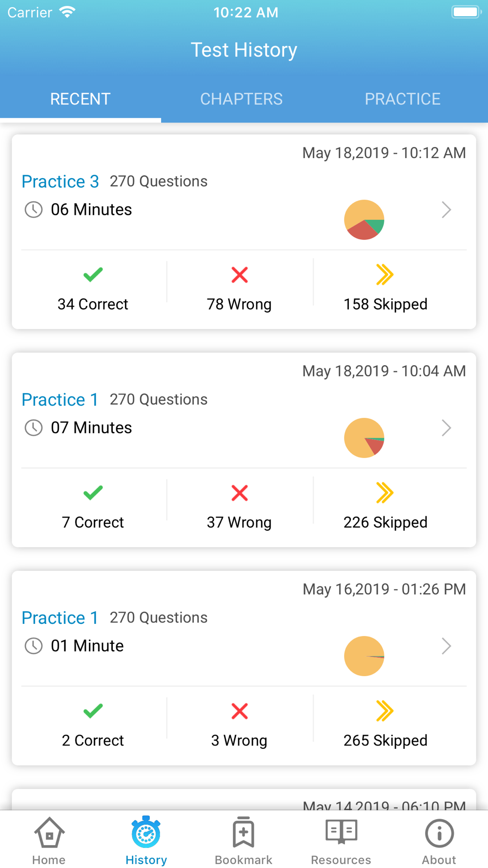
Task: Tap the pie chart for 07 Minutes test
Action: point(364,438)
